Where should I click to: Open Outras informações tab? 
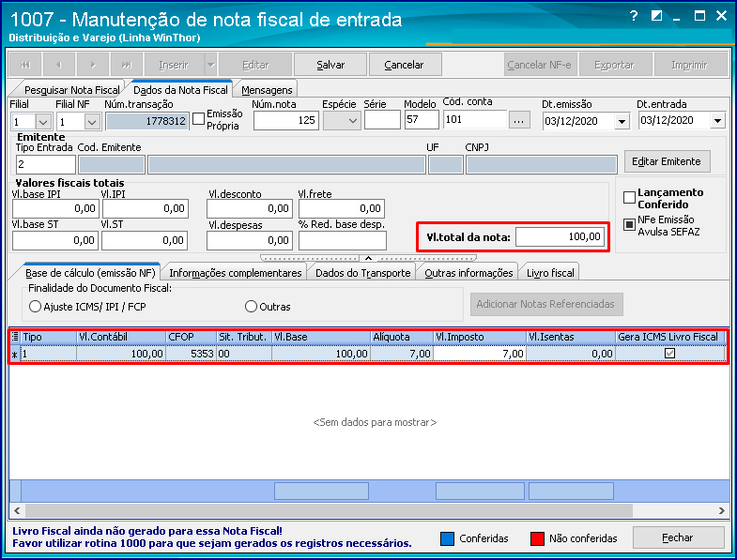(468, 273)
